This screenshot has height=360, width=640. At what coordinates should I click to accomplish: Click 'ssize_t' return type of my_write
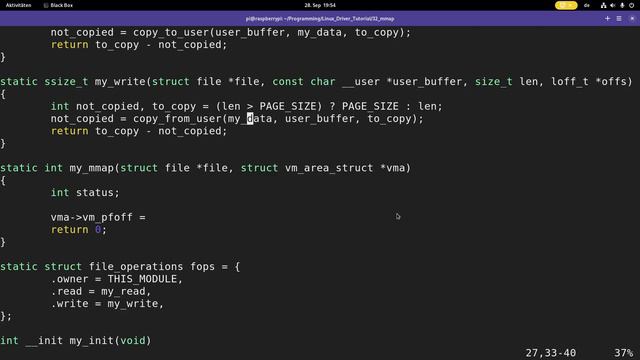point(66,82)
